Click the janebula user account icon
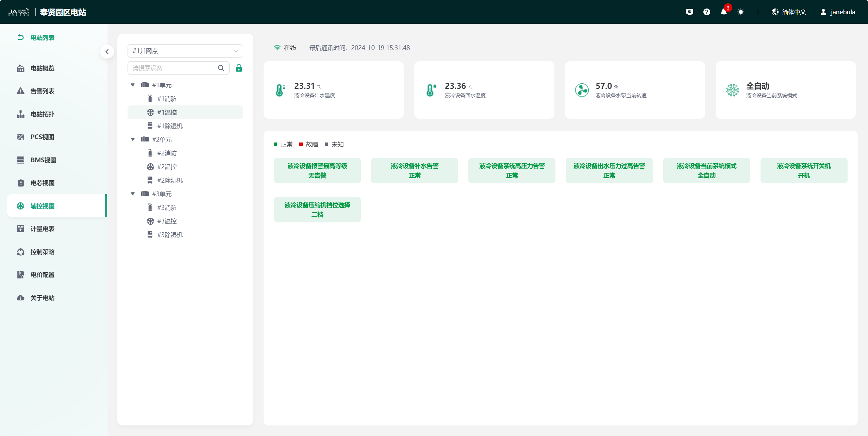Image resolution: width=868 pixels, height=436 pixels. click(823, 12)
